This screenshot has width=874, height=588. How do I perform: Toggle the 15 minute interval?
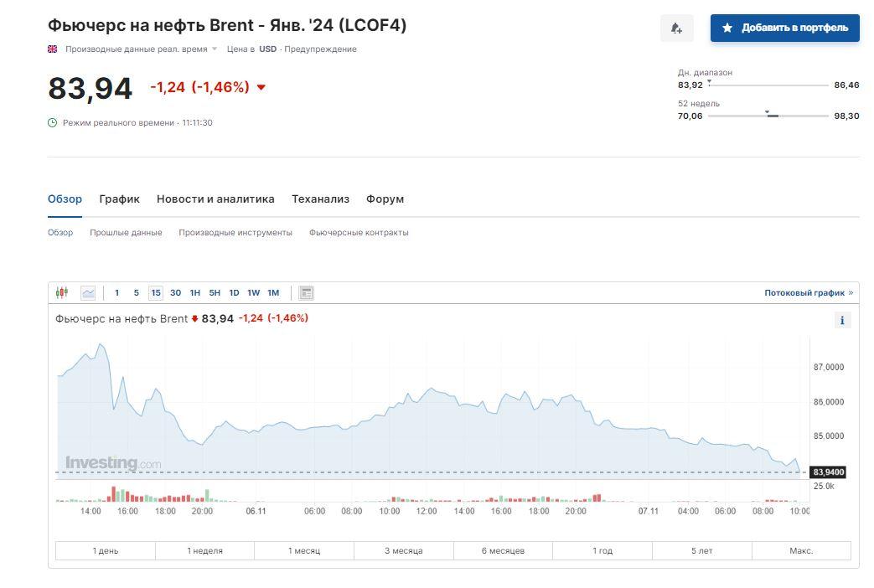tap(156, 292)
